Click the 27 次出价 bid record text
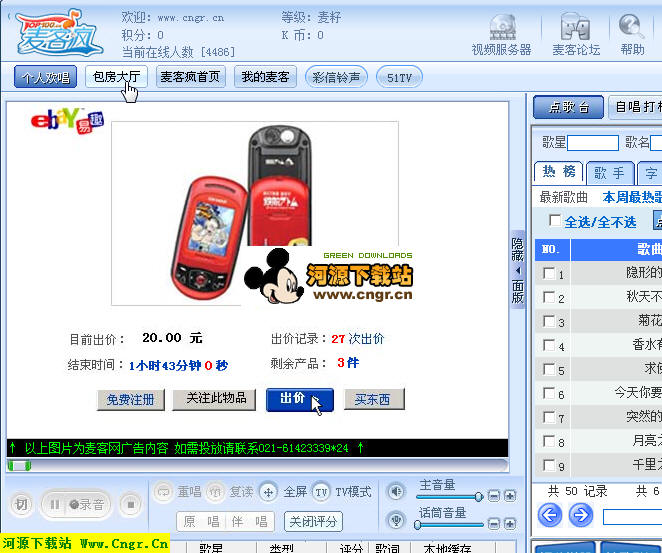 [x=358, y=339]
